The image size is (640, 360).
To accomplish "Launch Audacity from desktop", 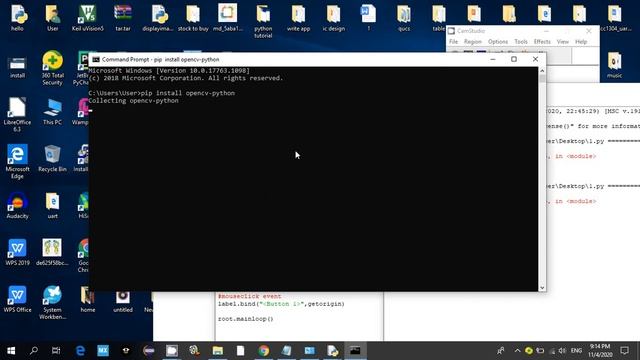I will click(x=18, y=205).
